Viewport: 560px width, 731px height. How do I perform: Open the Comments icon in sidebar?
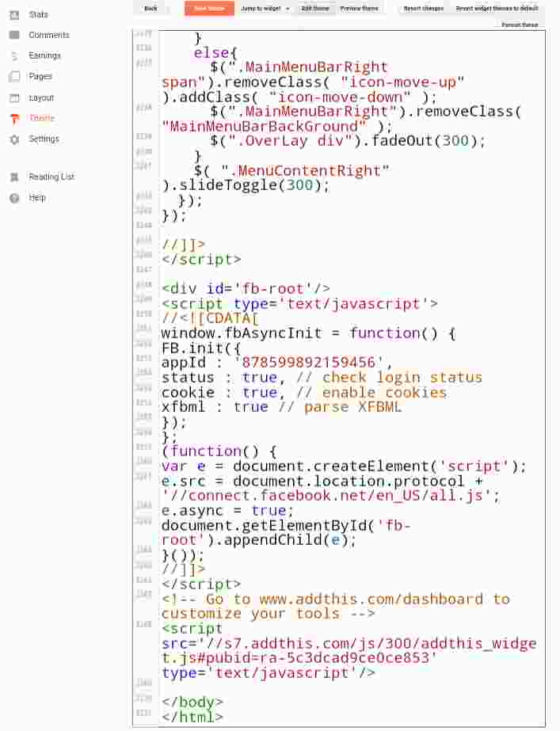(14, 35)
